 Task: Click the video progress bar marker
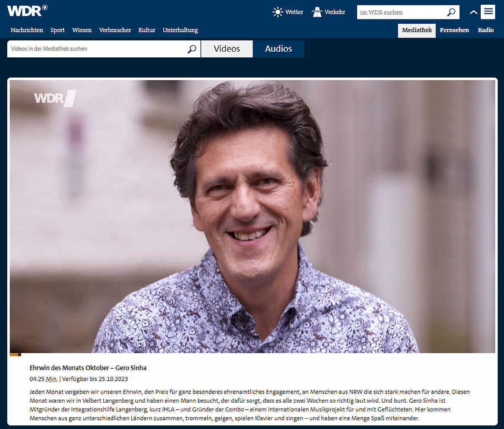tap(16, 354)
